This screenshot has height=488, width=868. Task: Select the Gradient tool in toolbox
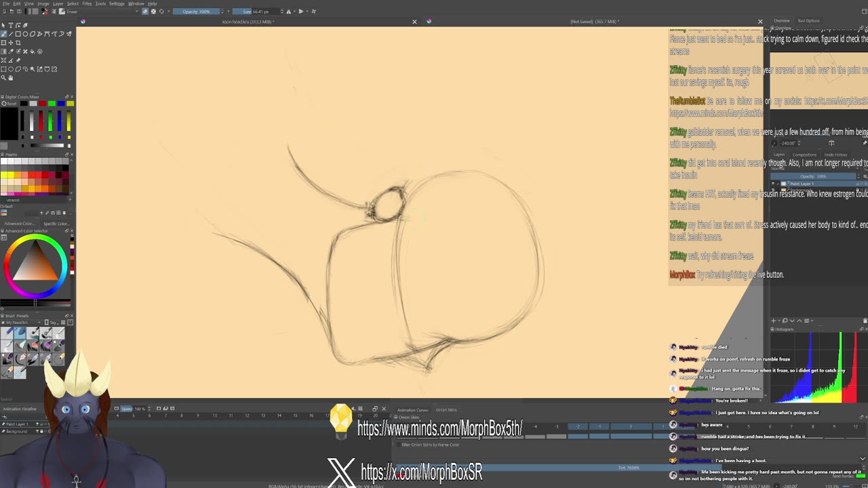(3, 52)
